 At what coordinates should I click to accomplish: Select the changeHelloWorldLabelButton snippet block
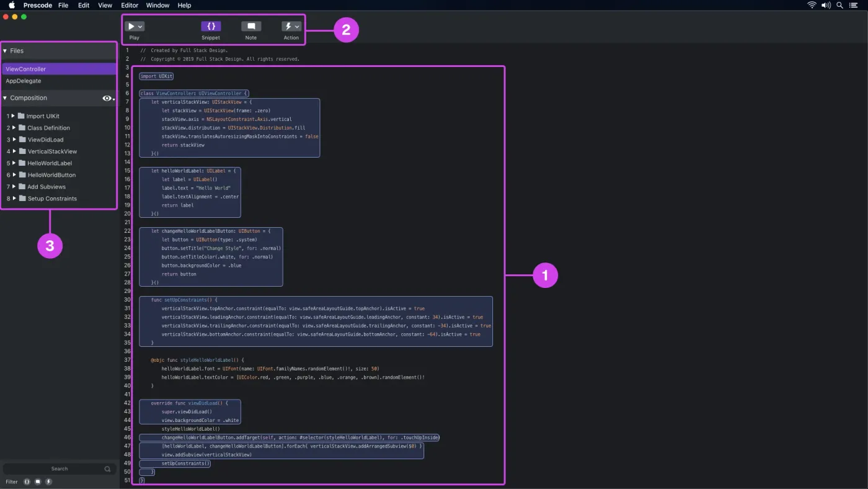pos(211,257)
